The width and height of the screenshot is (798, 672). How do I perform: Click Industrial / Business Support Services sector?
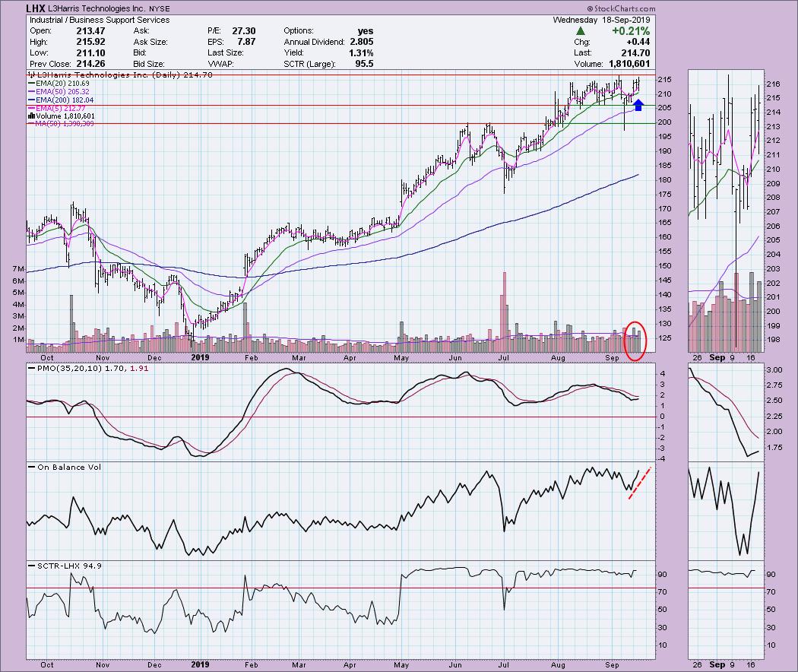99,20
